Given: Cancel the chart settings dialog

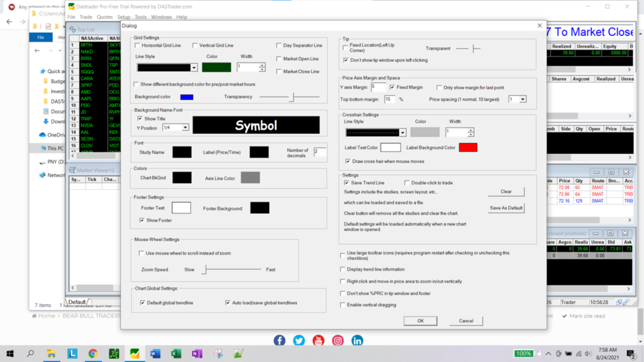Looking at the screenshot, I should [466, 321].
